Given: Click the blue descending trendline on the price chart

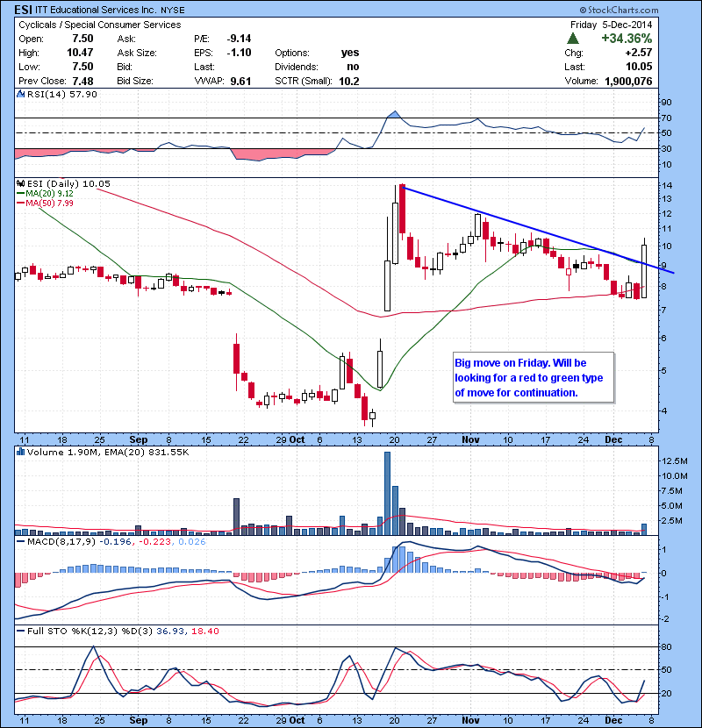Looking at the screenshot, I should [538, 230].
